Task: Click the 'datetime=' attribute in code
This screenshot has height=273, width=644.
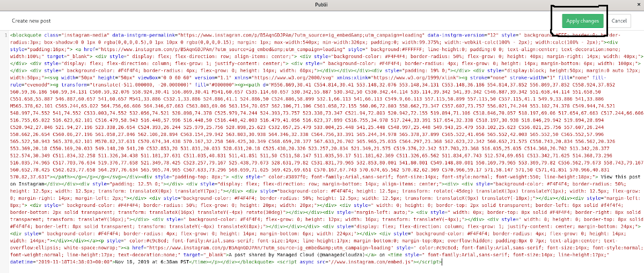Action: pyautogui.click(x=24, y=262)
